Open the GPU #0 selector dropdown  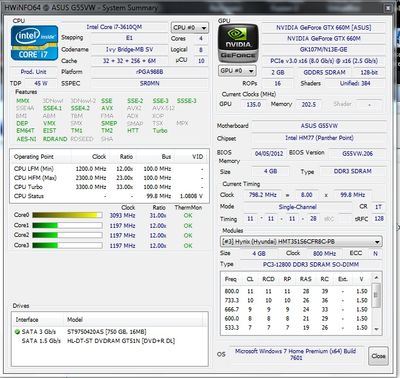(237, 71)
